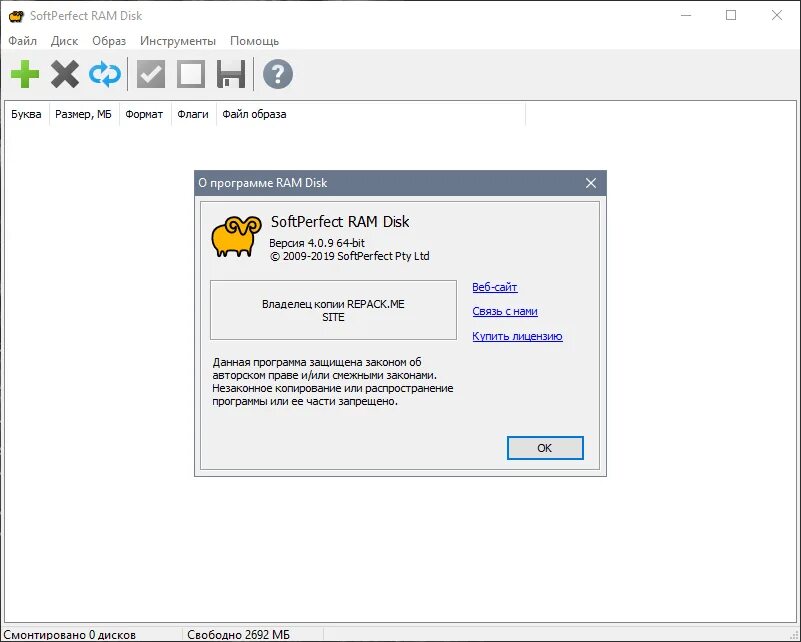Click the green plus add disk icon
Viewport: 801px width, 642px height.
click(25, 74)
